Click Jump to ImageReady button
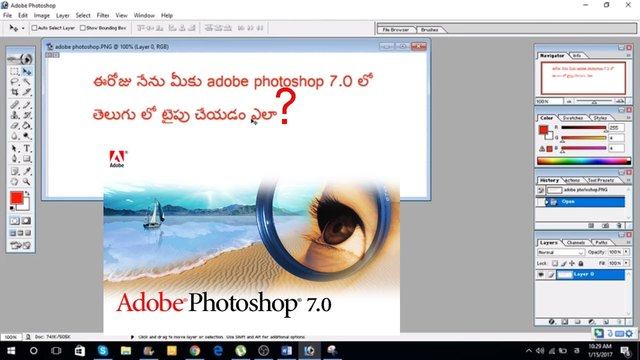The height and width of the screenshot is (360, 640). point(20,246)
